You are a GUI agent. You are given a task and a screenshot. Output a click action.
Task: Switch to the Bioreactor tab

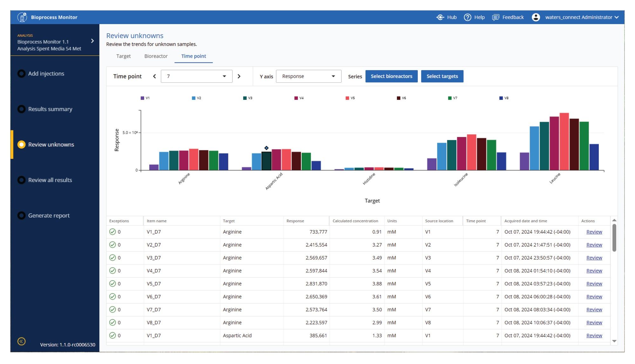pyautogui.click(x=156, y=56)
